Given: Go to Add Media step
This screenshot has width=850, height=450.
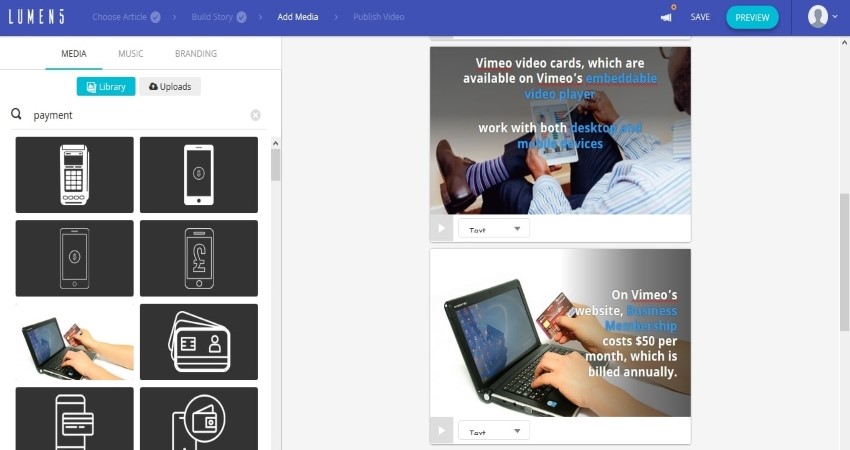Looking at the screenshot, I should coord(298,17).
